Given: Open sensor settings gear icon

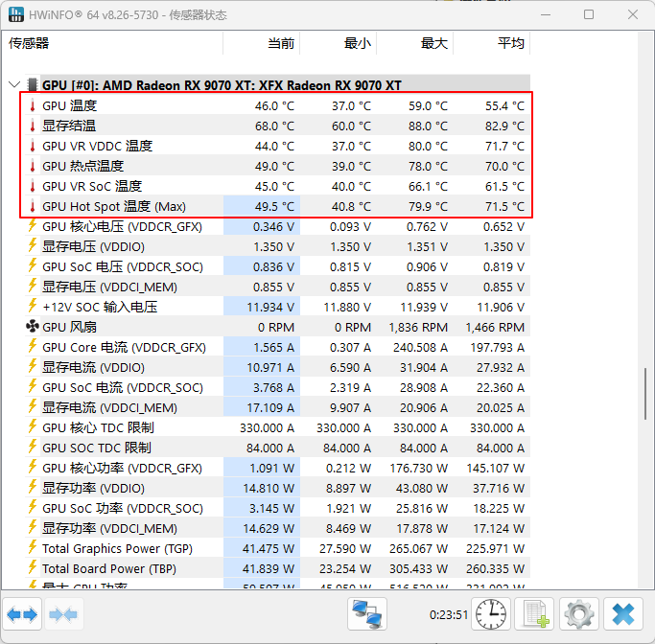Looking at the screenshot, I should click(x=579, y=614).
